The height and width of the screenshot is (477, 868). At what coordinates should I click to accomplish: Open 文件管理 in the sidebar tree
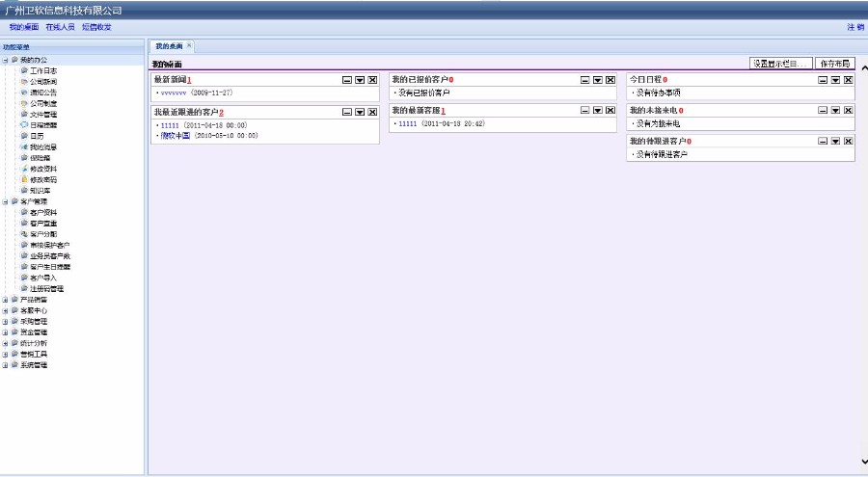coord(43,114)
